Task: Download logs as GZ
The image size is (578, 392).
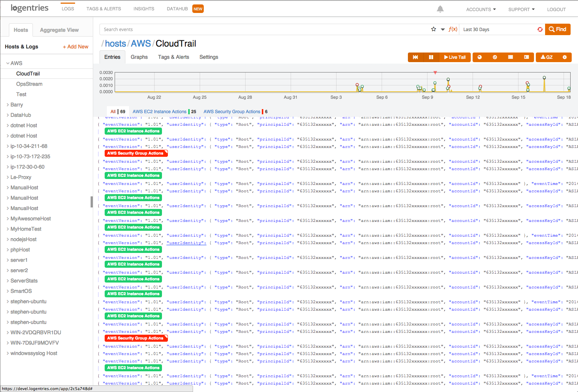Action: click(x=546, y=57)
